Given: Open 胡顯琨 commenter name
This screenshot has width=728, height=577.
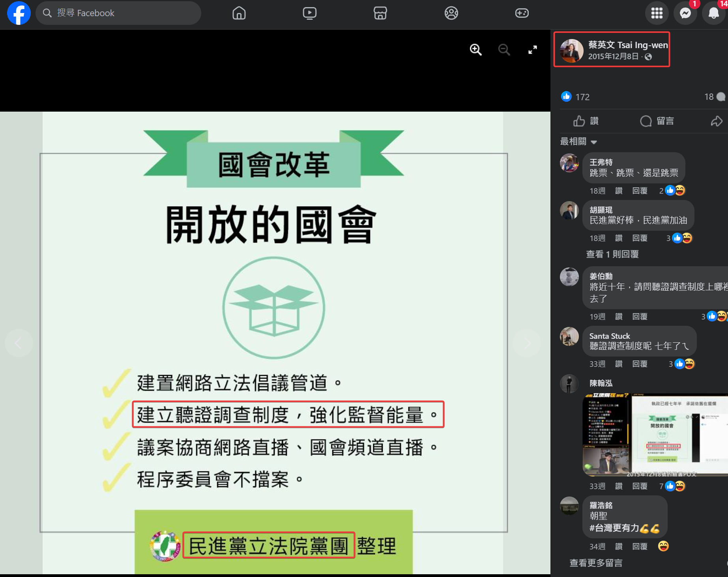Looking at the screenshot, I should tap(601, 210).
